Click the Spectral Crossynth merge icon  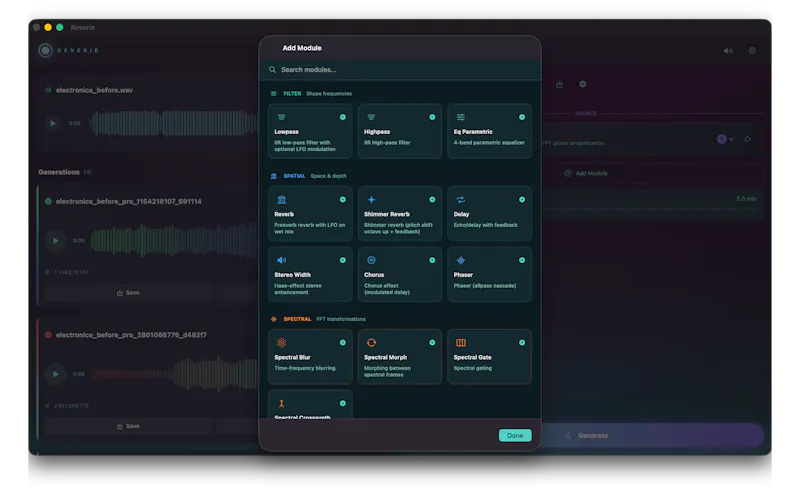pos(281,404)
